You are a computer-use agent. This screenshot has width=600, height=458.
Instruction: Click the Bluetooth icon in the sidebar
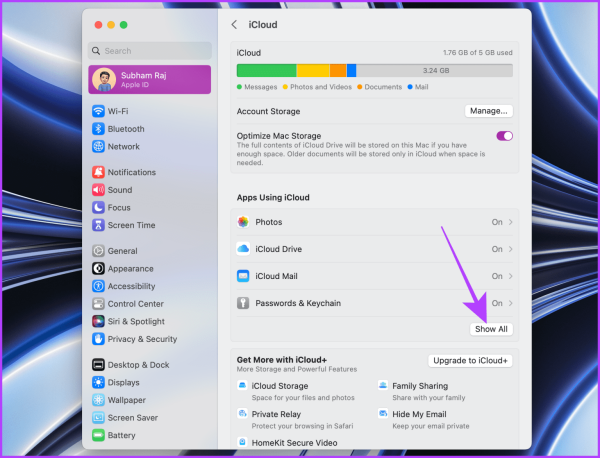[x=98, y=129]
